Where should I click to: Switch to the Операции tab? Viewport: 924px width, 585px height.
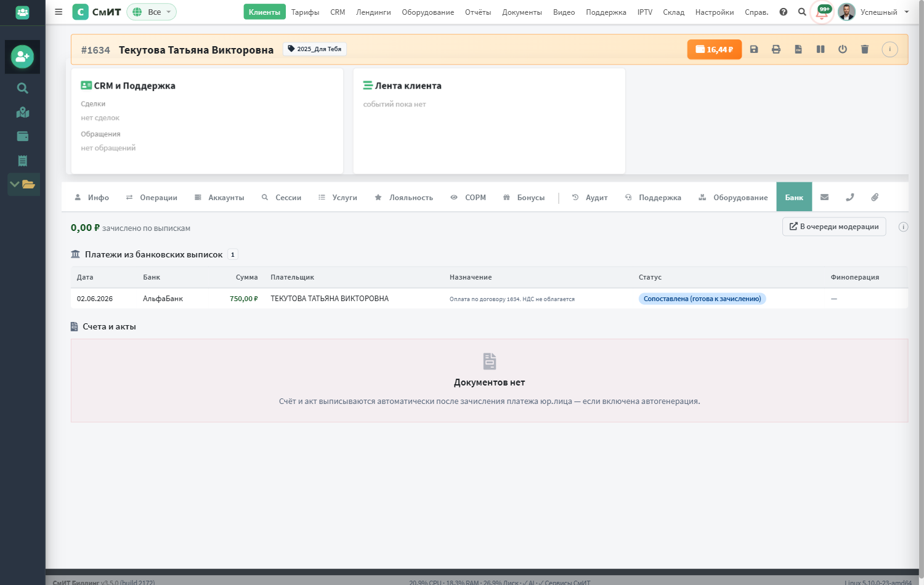pyautogui.click(x=152, y=197)
